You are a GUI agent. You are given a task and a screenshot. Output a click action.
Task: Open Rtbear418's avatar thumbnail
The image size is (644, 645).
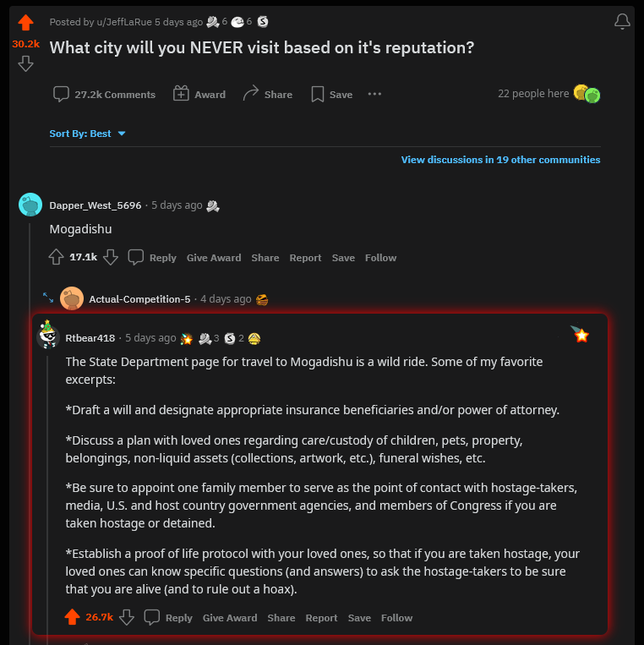[48, 336]
